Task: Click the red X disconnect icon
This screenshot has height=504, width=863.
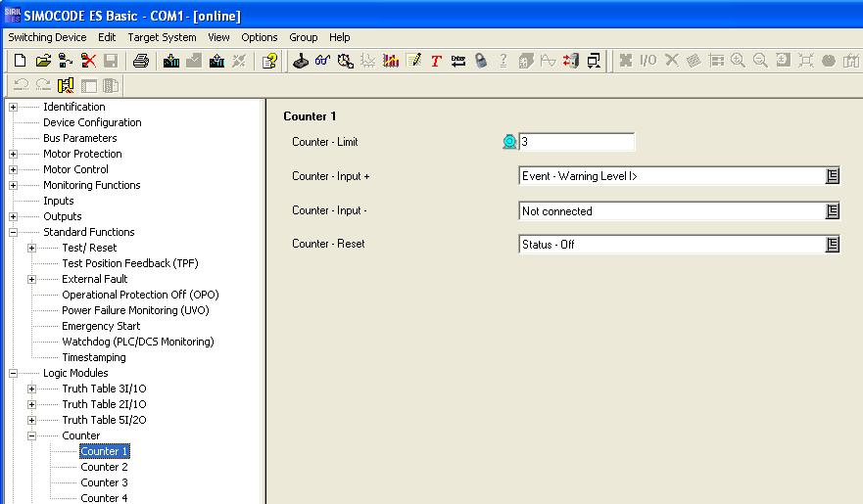Action: tap(88, 61)
